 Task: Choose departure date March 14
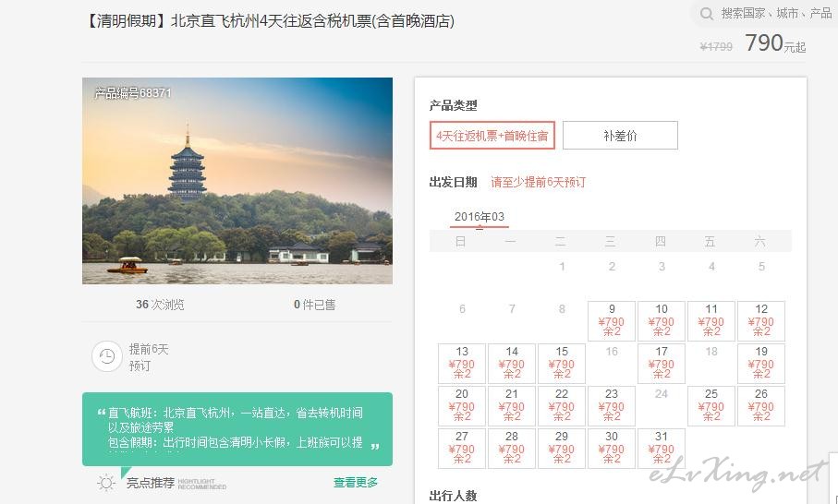512,364
